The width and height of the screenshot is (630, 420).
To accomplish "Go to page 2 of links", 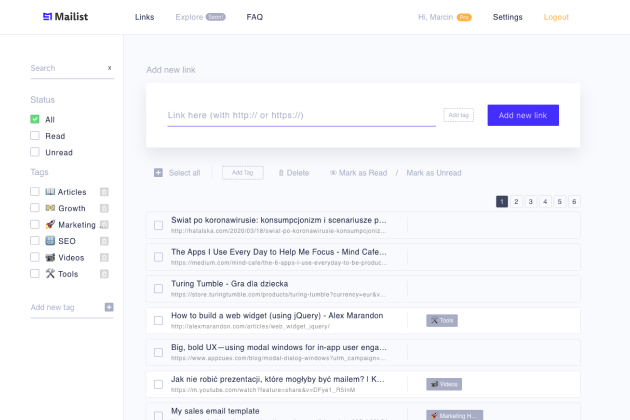I will [x=516, y=201].
